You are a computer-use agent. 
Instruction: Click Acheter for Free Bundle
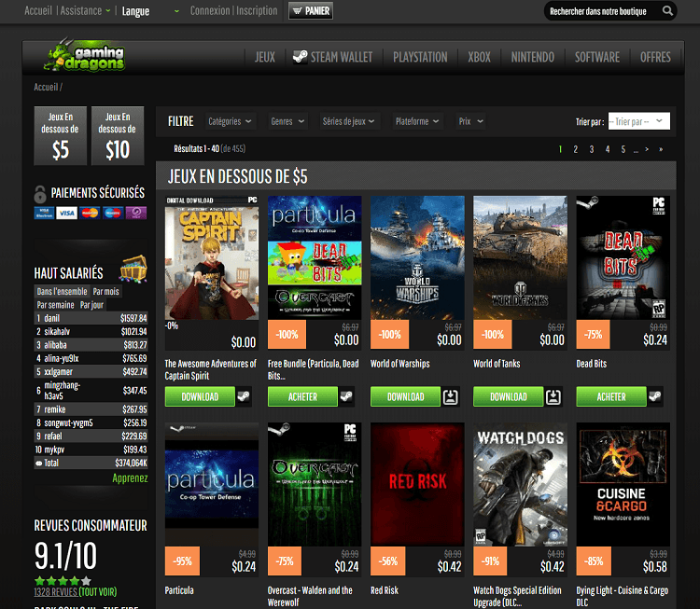click(302, 396)
